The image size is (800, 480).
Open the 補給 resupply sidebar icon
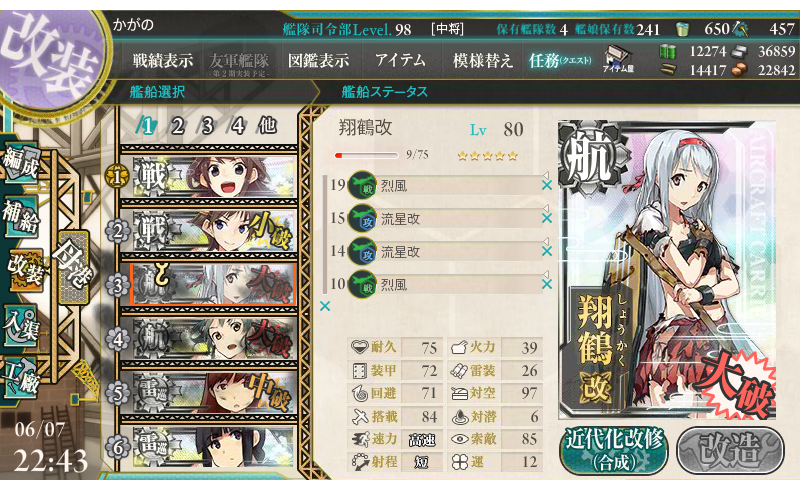point(21,216)
